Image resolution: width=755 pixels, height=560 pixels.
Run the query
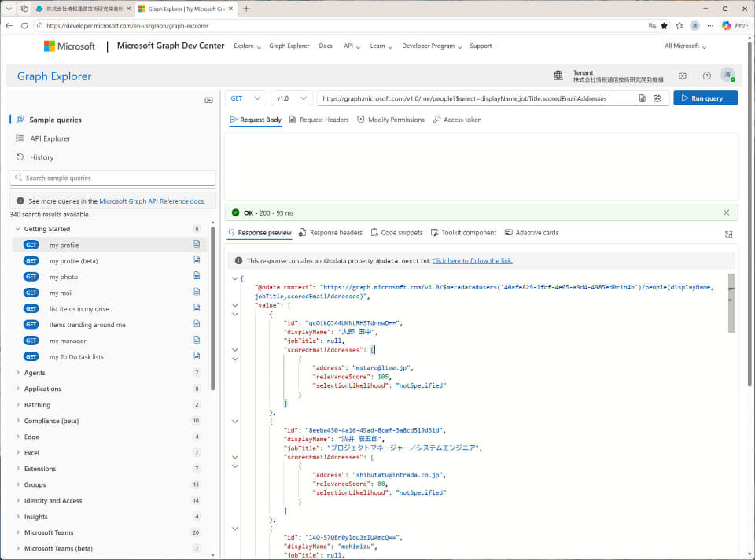705,98
